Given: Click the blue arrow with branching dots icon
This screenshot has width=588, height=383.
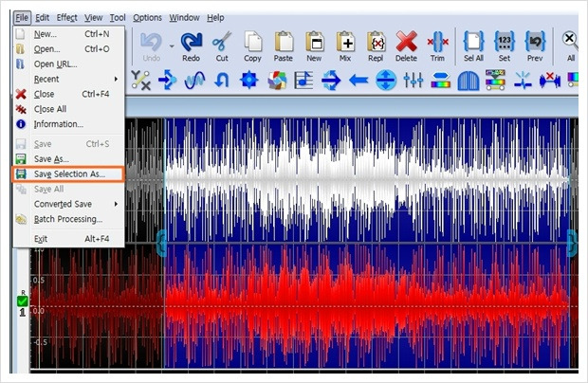Looking at the screenshot, I should (167, 81).
